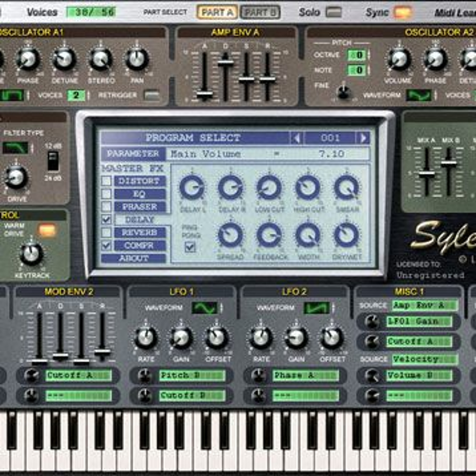
Task: Enable the EQ effect checkbox
Action: click(106, 194)
